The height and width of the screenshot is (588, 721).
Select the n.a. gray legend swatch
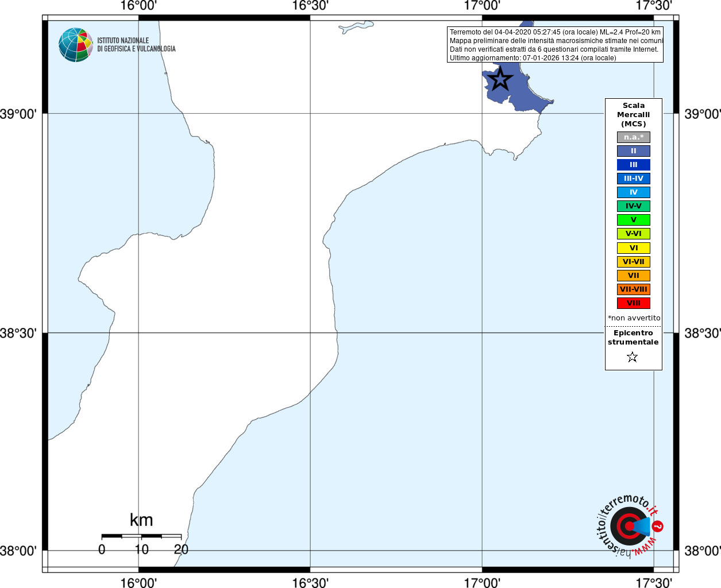point(634,137)
